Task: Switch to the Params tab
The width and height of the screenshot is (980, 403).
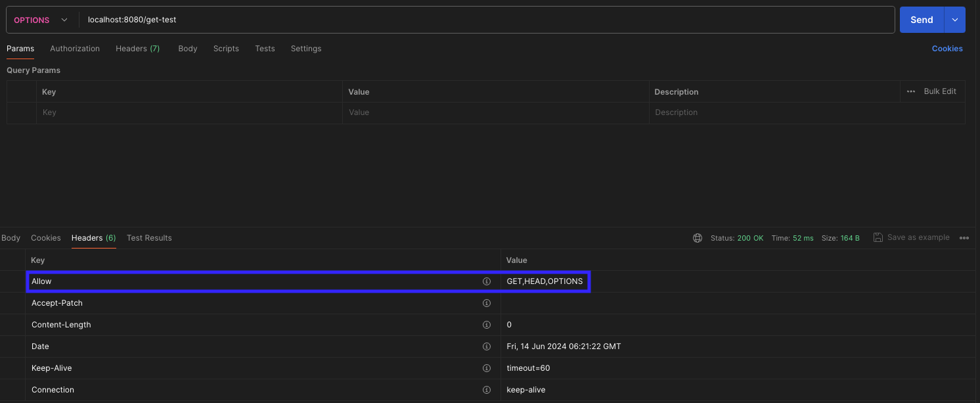Action: pyautogui.click(x=20, y=49)
